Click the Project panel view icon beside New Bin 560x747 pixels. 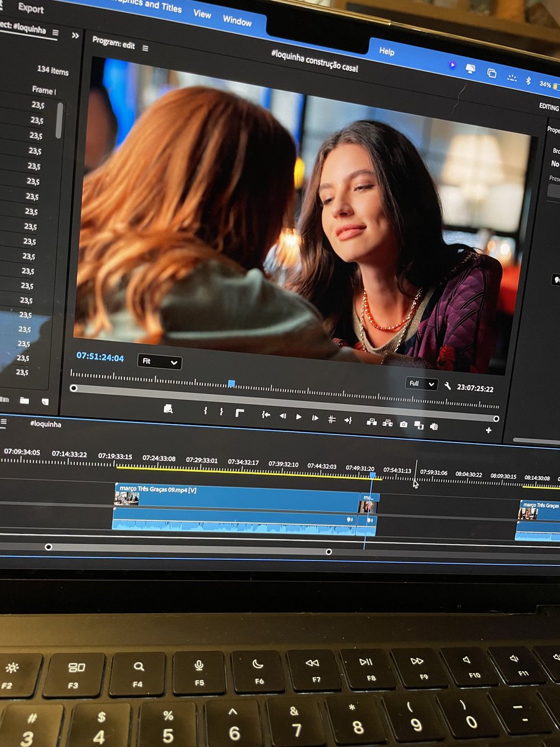(3, 399)
